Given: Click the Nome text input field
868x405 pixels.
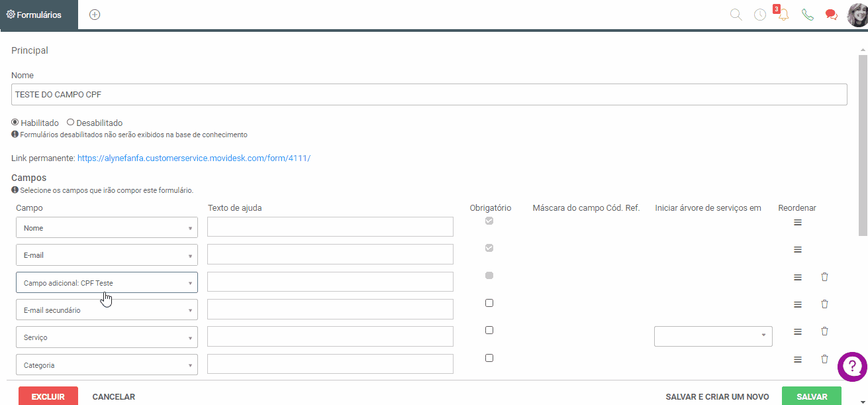Looking at the screenshot, I should click(429, 94).
